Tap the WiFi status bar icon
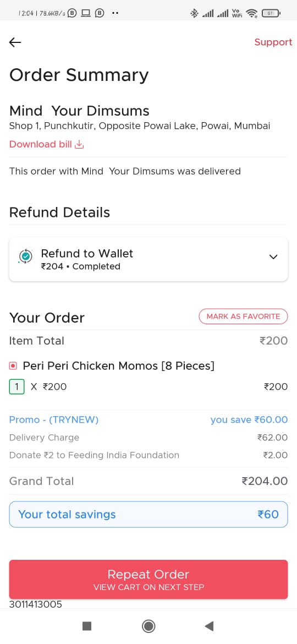The height and width of the screenshot is (644, 297). point(251,13)
